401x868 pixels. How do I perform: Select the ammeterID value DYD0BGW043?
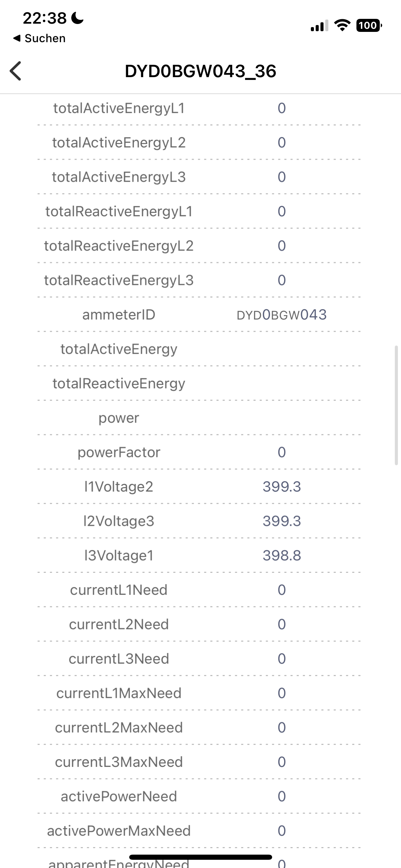[282, 315]
